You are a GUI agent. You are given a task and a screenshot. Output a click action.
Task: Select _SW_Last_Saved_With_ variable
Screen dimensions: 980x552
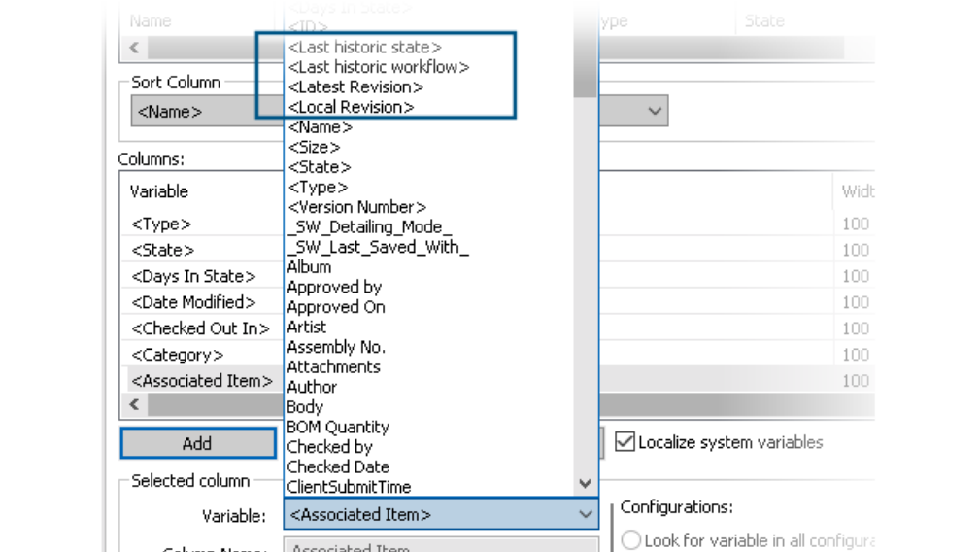[378, 247]
